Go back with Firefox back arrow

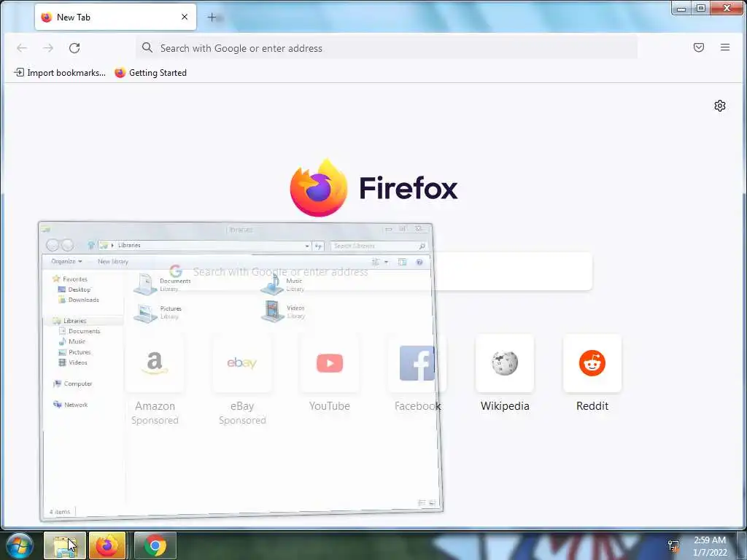(x=22, y=48)
